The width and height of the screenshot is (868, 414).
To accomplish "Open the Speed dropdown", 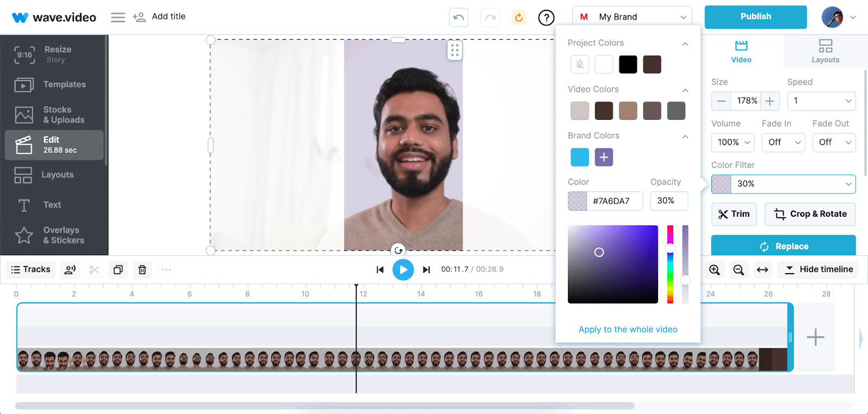I will tap(821, 101).
